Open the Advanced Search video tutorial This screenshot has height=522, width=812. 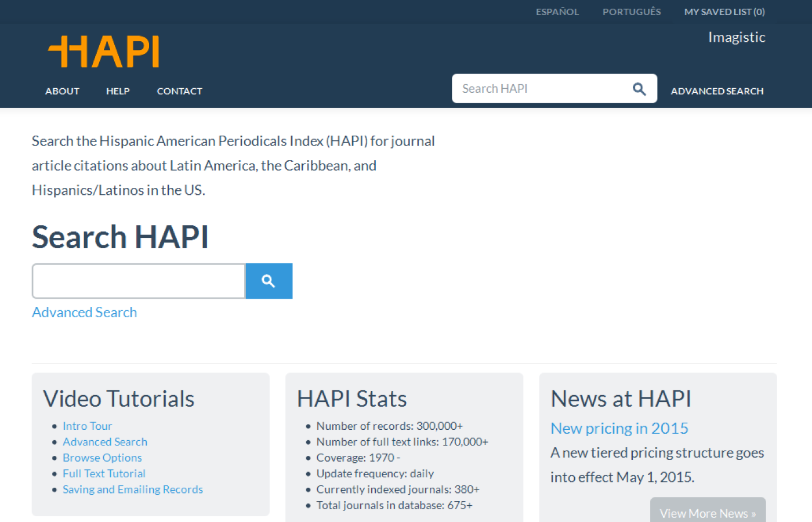coord(105,441)
